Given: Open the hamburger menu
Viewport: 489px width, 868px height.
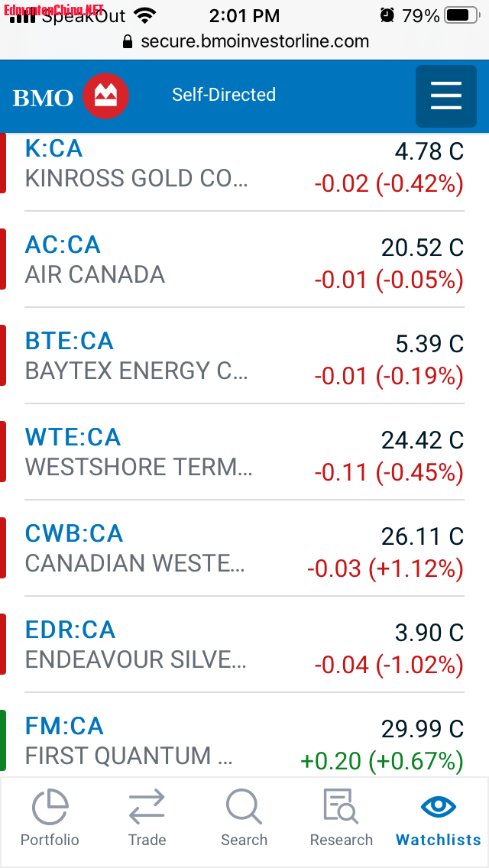Looking at the screenshot, I should 446,96.
